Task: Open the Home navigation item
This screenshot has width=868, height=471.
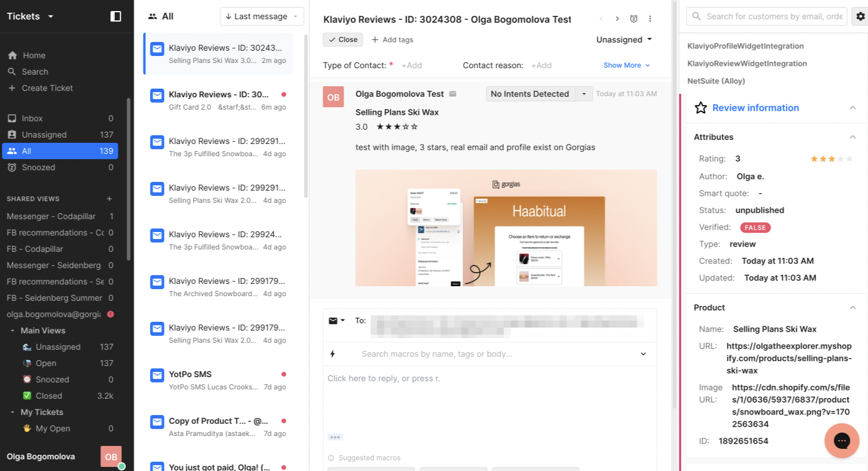Action: click(34, 55)
